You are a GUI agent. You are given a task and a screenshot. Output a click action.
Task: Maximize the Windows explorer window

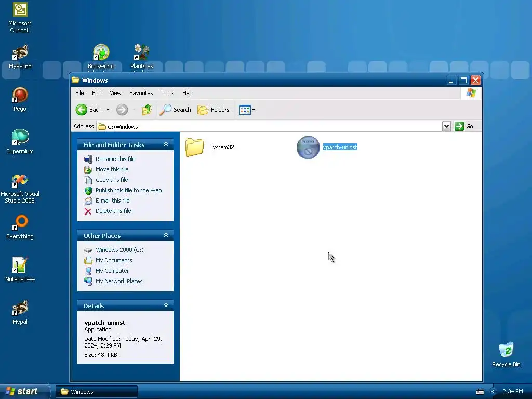[x=463, y=81]
